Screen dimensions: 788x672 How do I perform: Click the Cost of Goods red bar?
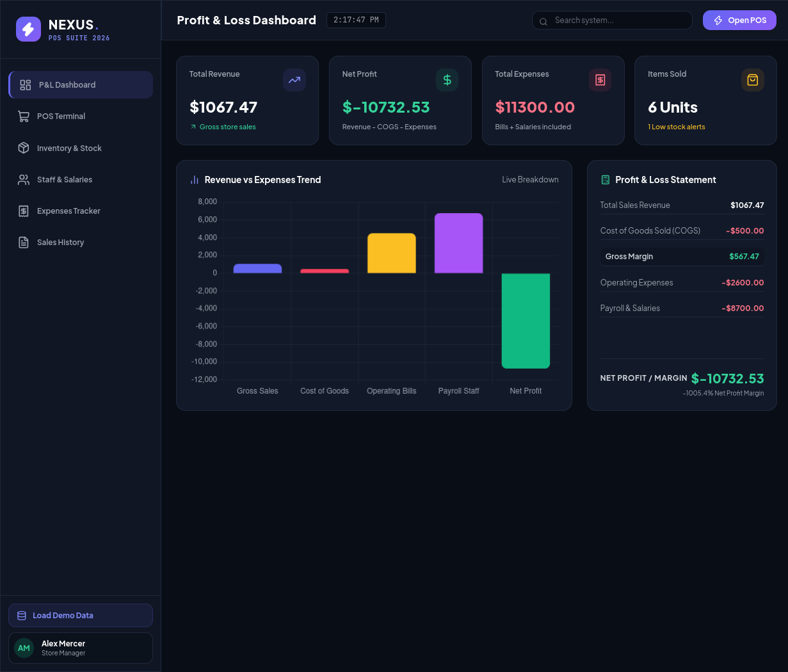[x=325, y=271]
